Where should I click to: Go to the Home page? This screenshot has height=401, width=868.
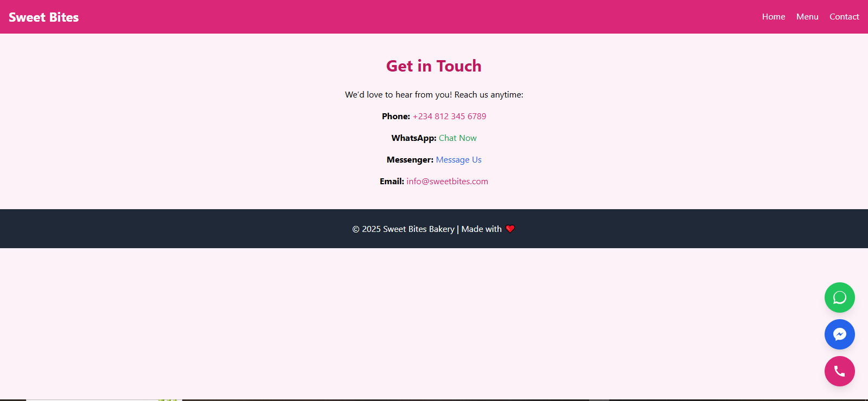(773, 17)
